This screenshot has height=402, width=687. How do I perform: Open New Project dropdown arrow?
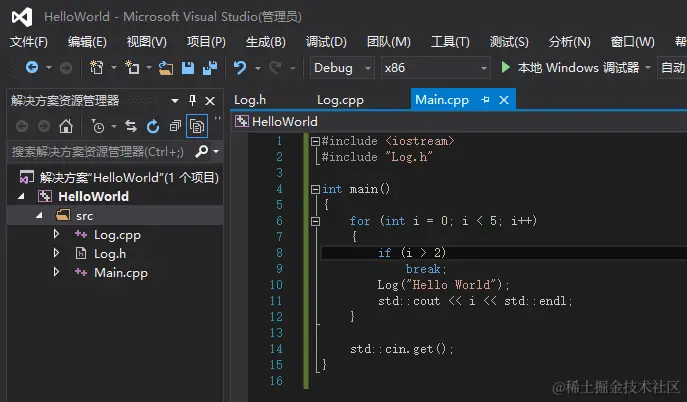113,67
